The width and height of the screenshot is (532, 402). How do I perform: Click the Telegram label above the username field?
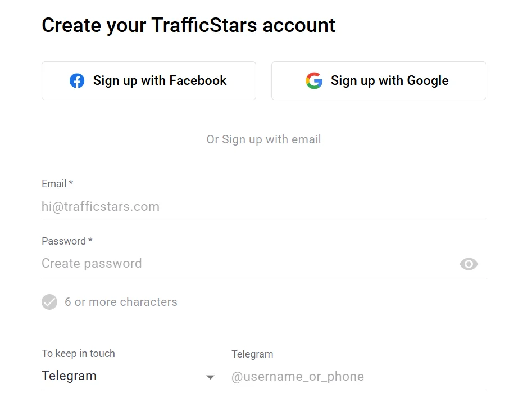pos(252,354)
